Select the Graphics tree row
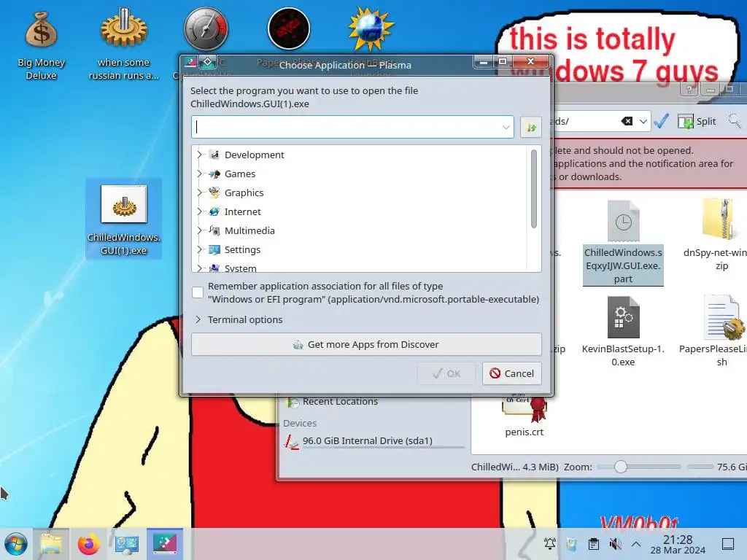747x560 pixels. coord(360,192)
